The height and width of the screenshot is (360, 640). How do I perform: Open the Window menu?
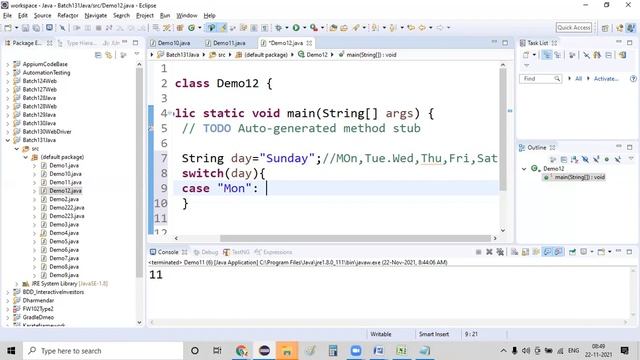pyautogui.click(x=187, y=16)
